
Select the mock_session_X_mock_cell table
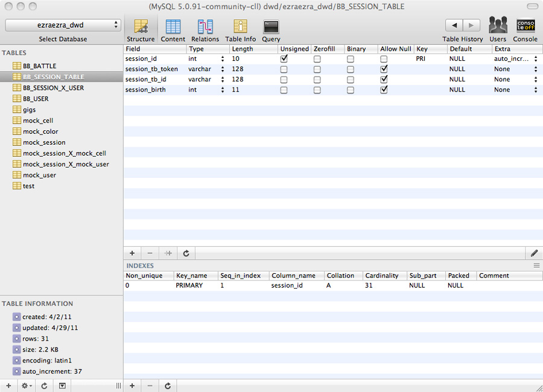pos(64,153)
